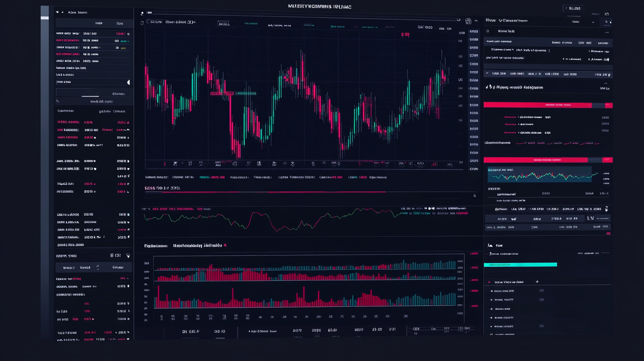Select the magnifier search icon in the left watchlist
Image resolution: width=644 pixels, height=361 pixels.
(58, 101)
